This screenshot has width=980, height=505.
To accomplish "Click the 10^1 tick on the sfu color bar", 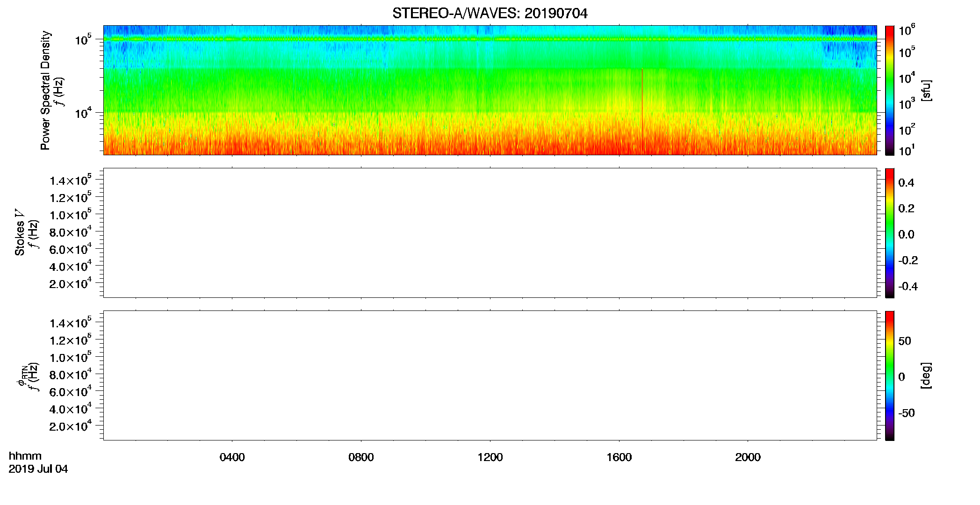I will pos(907,151).
